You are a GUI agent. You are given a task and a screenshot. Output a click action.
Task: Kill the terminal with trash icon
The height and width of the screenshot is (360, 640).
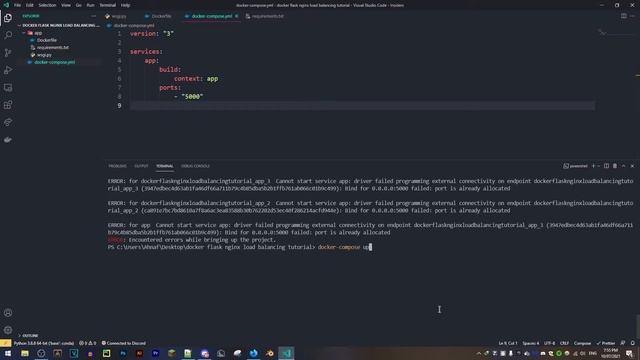(615, 166)
